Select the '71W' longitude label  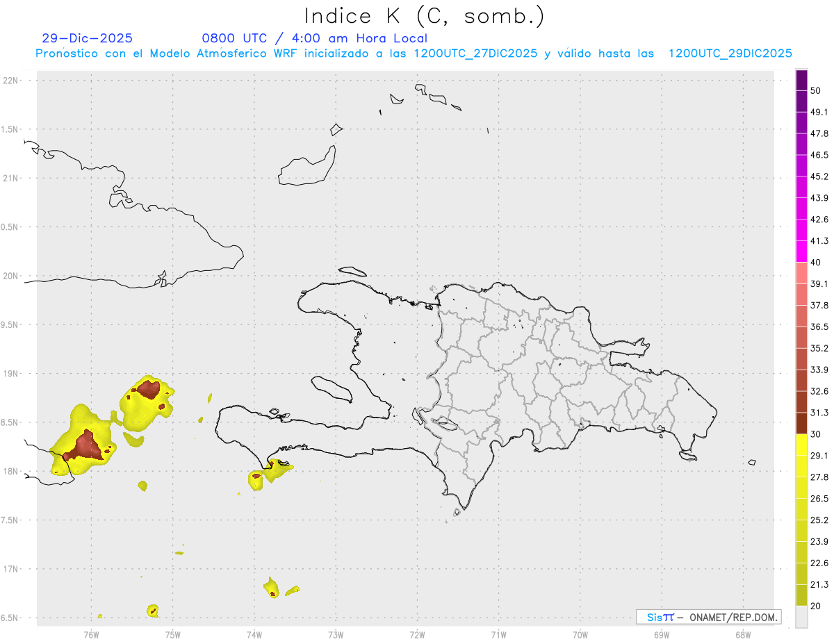[498, 634]
